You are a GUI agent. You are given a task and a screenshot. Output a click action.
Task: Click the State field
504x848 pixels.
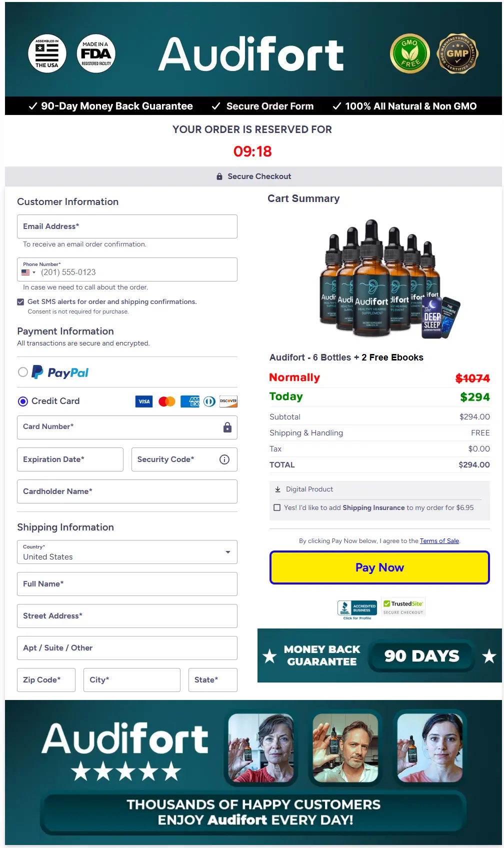[x=212, y=680]
